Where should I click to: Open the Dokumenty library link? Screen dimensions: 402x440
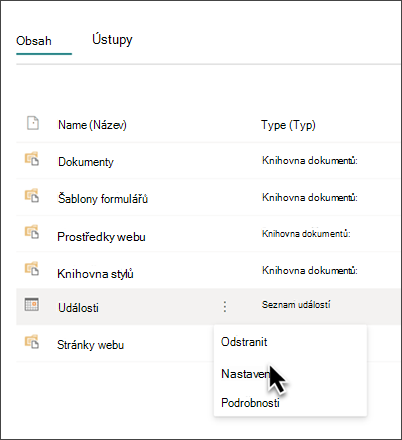[x=86, y=162]
